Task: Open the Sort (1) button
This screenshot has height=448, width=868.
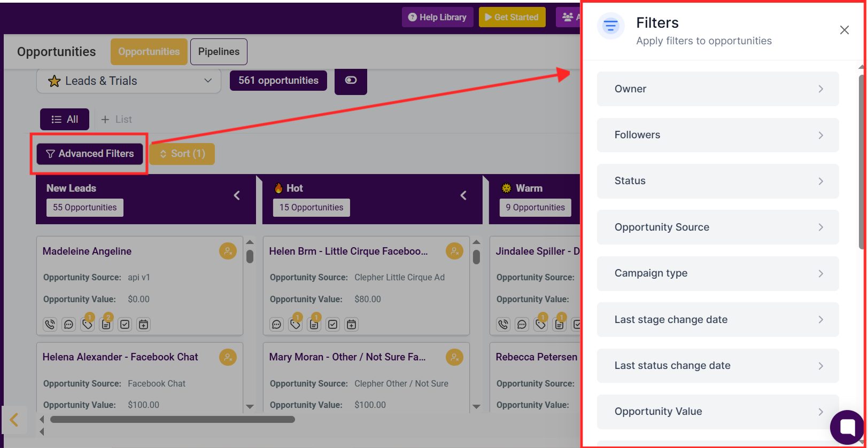Action: (x=182, y=154)
